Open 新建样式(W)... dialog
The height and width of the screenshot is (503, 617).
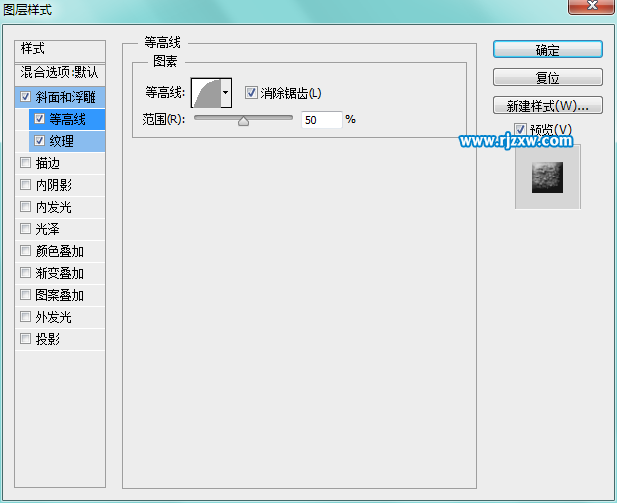(547, 105)
